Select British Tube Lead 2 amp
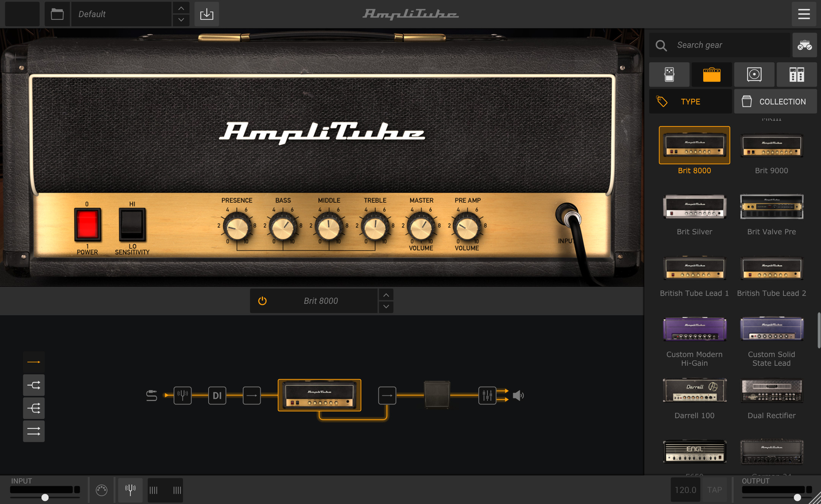821x504 pixels. point(772,268)
